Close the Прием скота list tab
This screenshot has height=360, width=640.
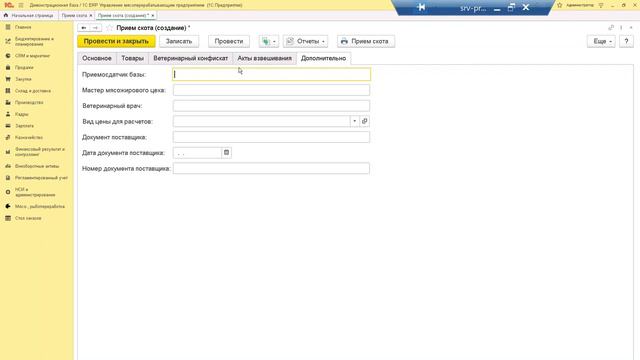91,16
